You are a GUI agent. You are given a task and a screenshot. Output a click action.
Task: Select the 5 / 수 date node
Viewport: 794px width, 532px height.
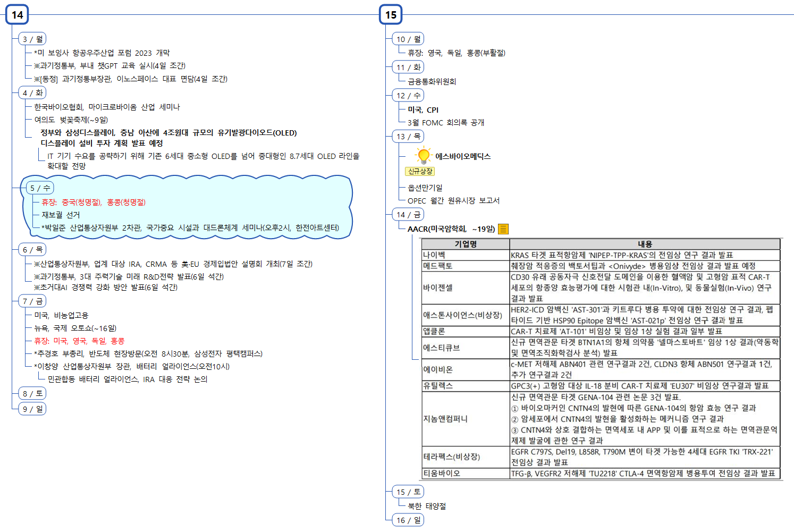(x=40, y=188)
